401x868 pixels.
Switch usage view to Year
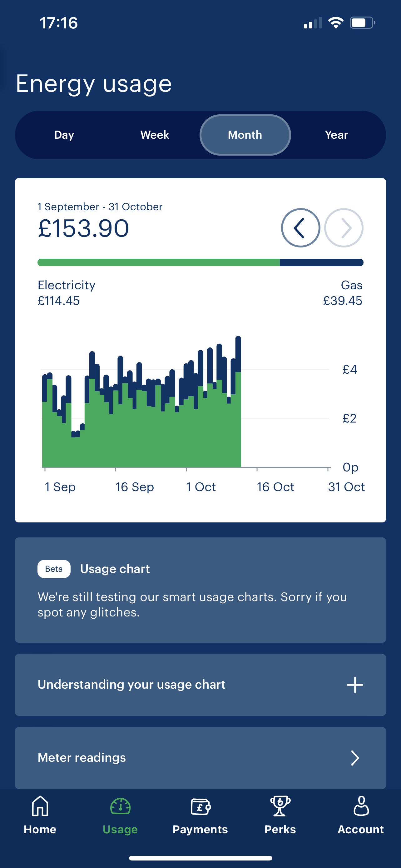[336, 135]
